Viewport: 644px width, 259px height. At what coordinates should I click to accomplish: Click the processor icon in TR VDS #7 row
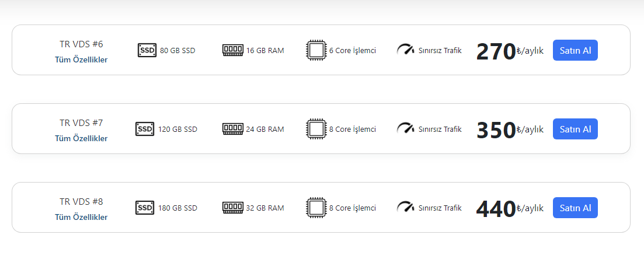[x=316, y=129]
